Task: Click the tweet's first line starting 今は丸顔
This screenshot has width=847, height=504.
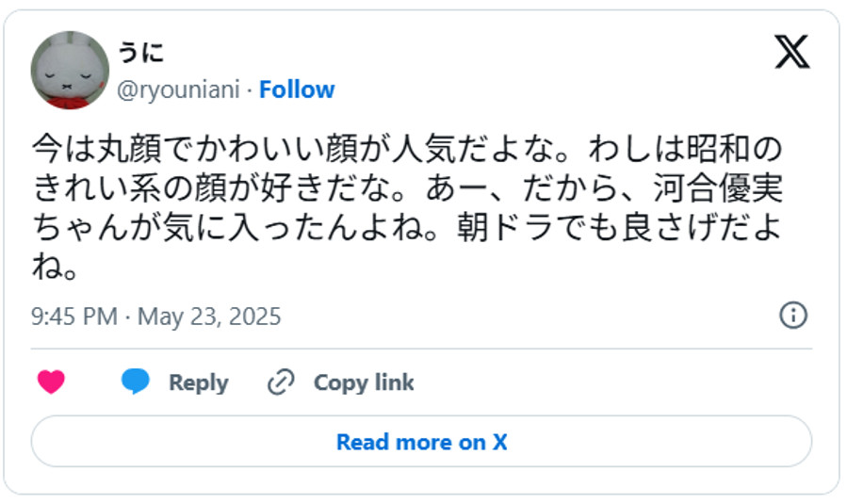Action: click(x=406, y=149)
